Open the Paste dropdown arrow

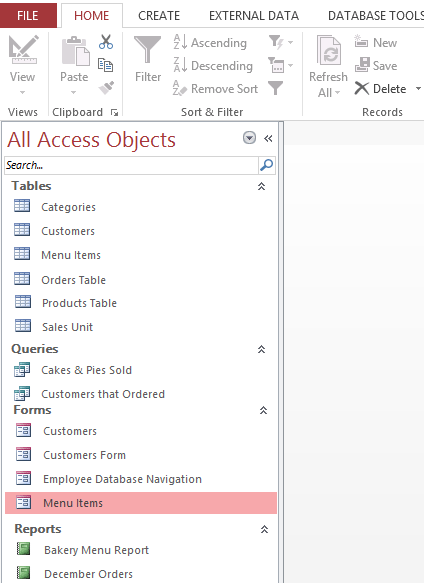tap(74, 92)
